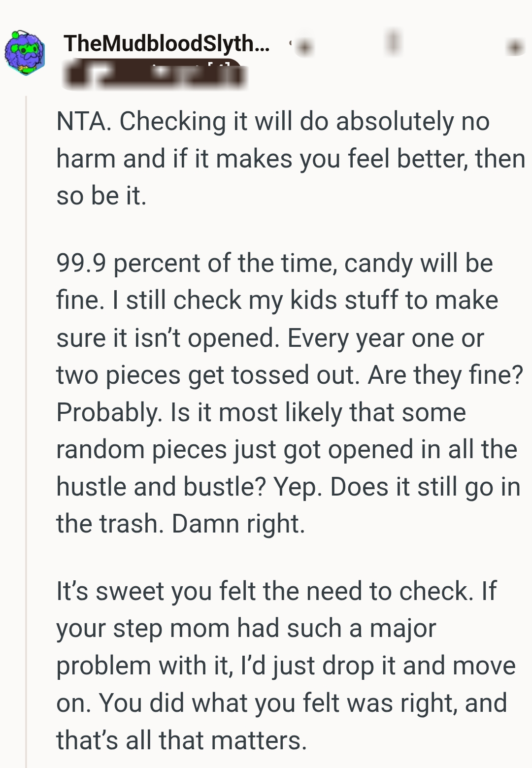
Task: Click the upvote arrow next to the username
Action: click(305, 47)
